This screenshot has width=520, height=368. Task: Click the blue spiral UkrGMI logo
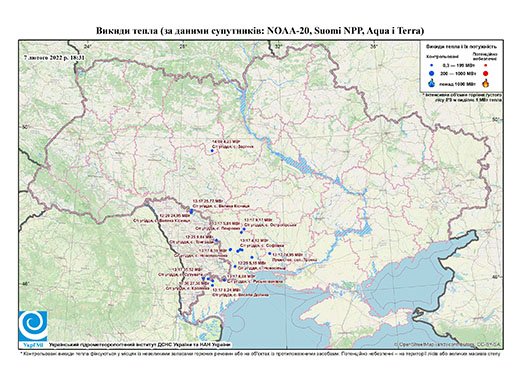(x=33, y=327)
